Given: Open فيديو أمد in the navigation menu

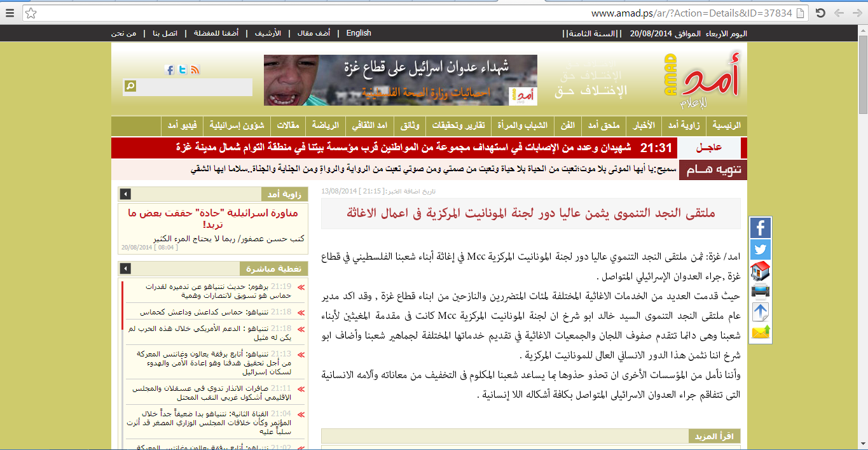Looking at the screenshot, I should [183, 125].
